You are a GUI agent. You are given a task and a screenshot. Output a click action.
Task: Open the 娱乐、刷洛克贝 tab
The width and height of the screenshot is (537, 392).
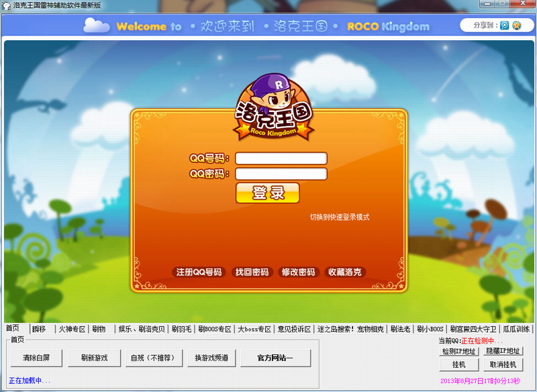tap(142, 330)
